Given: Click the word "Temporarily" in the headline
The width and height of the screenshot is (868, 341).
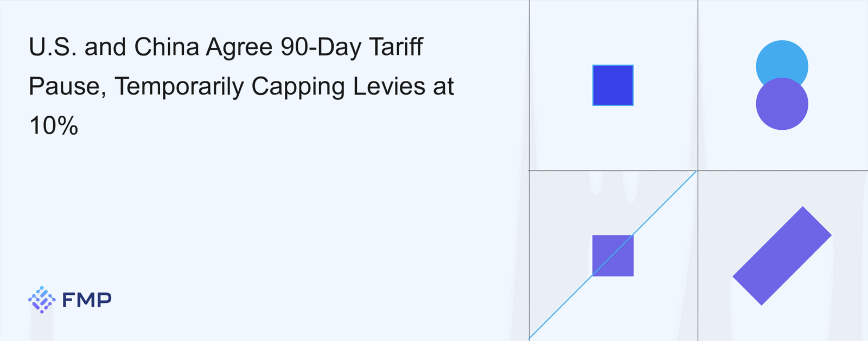Looking at the screenshot, I should pyautogui.click(x=179, y=87).
